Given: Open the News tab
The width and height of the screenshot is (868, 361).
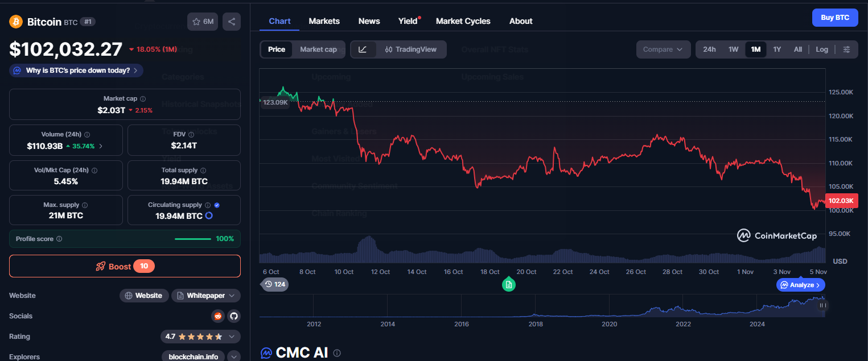Looking at the screenshot, I should coord(369,21).
